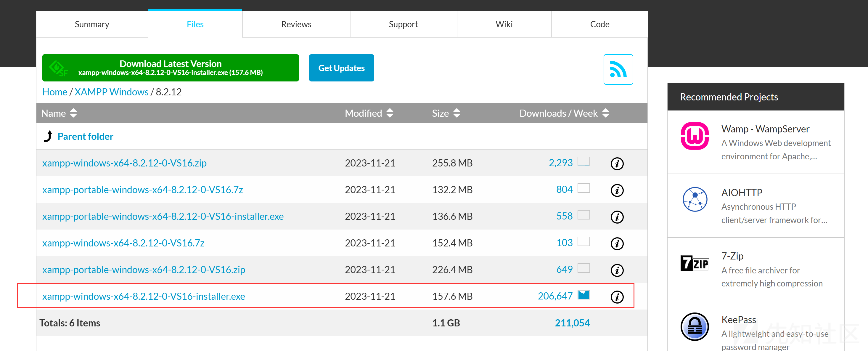Click the 255.8 MB size cell
The height and width of the screenshot is (351, 868).
(452, 163)
